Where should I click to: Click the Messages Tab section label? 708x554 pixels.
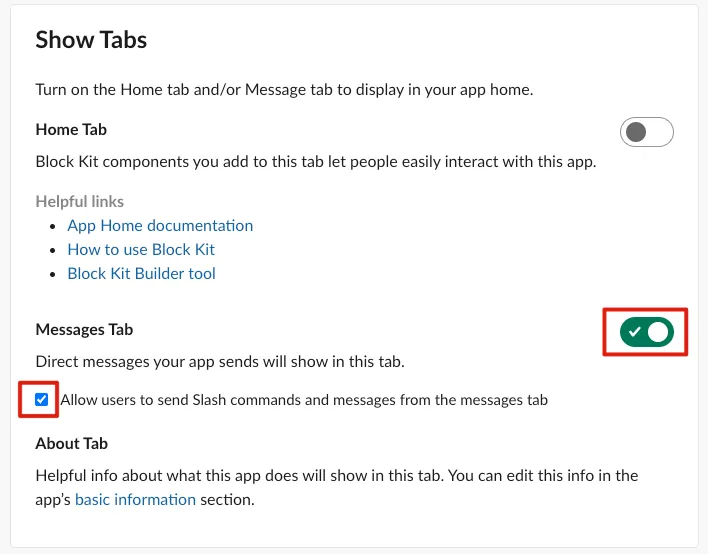(x=84, y=329)
